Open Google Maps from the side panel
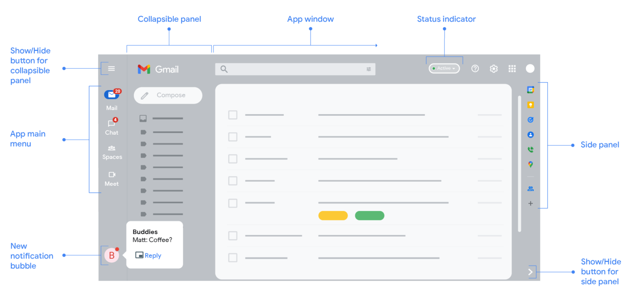Image resolution: width=644 pixels, height=297 pixels. point(530,164)
